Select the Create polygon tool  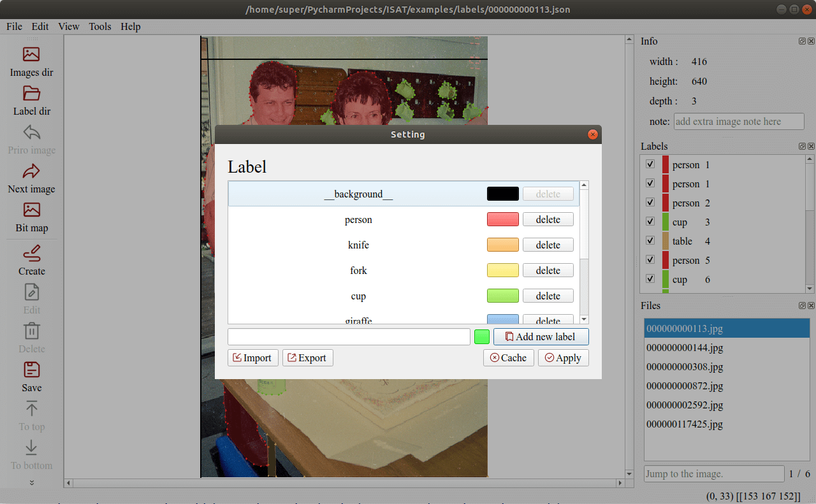tap(31, 254)
